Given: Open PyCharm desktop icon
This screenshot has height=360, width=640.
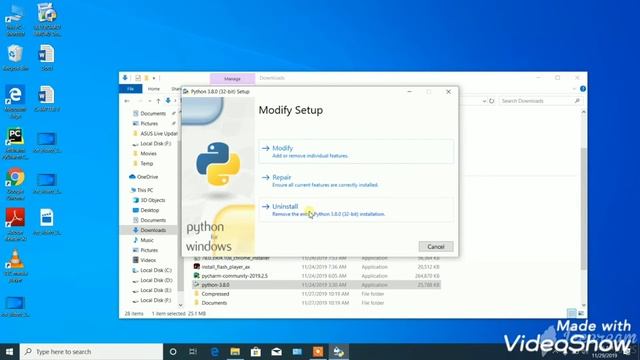Looking at the screenshot, I should [x=16, y=143].
